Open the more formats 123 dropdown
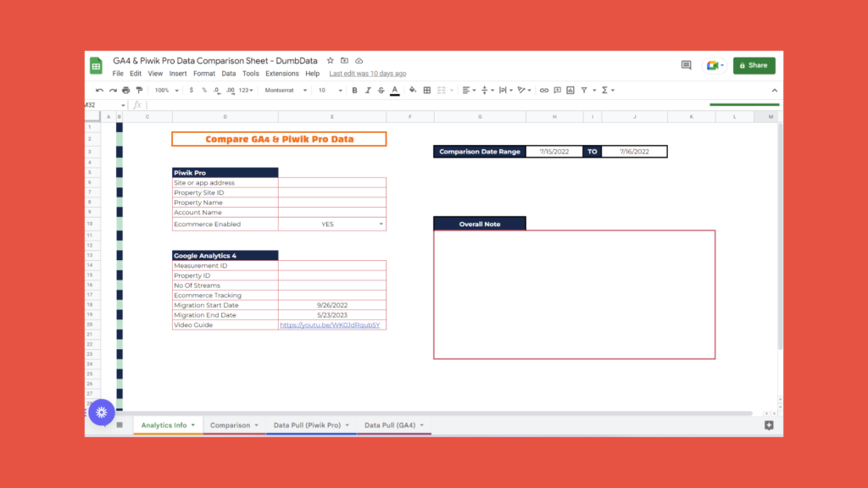 pos(247,90)
